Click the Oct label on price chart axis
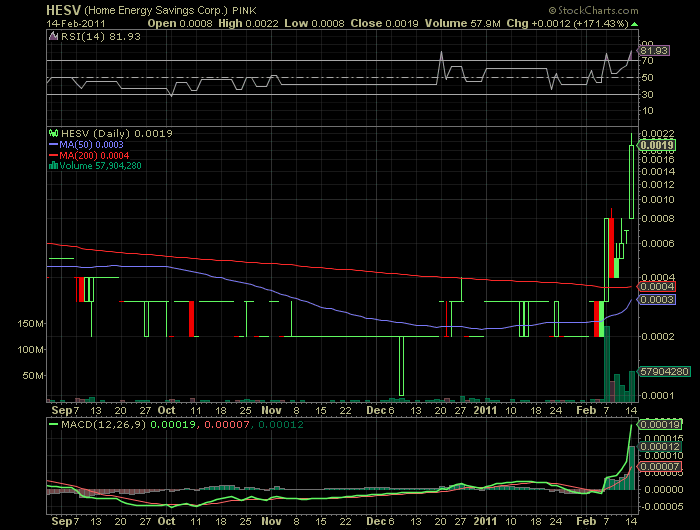Screen dimensions: 700x530 [166, 410]
